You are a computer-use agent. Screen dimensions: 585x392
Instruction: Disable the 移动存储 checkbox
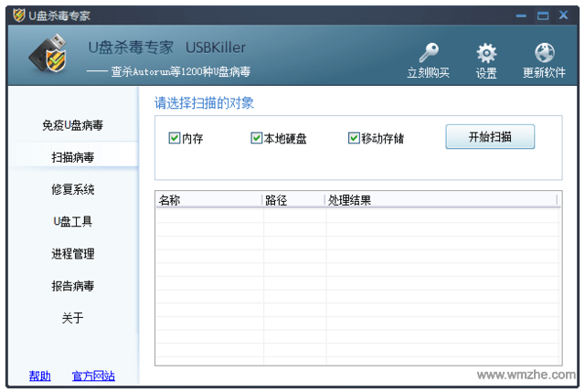pyautogui.click(x=354, y=138)
